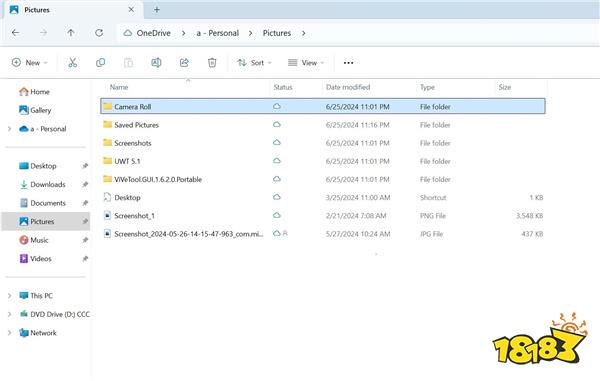Viewport: 600px width, 381px height.
Task: Sort by Date modified column header
Action: point(348,87)
